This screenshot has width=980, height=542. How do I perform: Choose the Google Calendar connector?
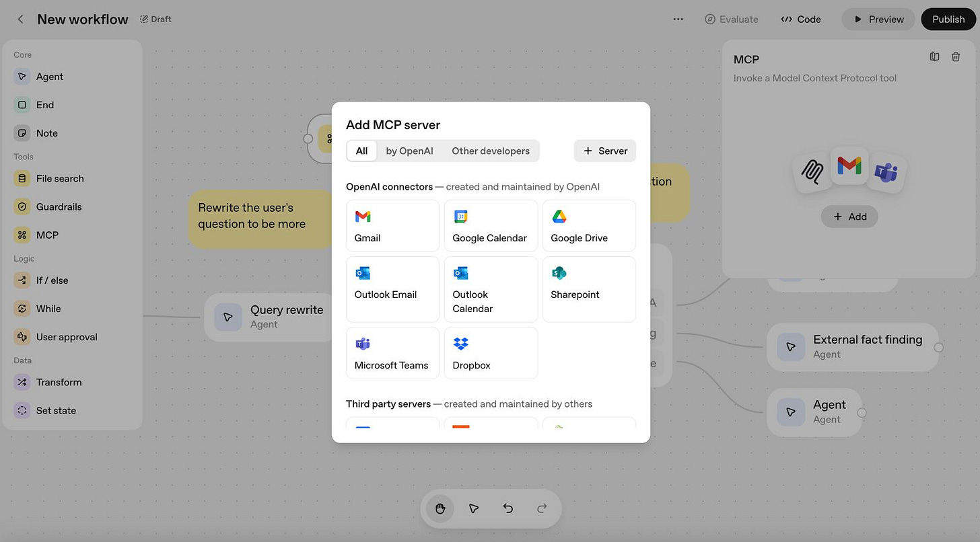pyautogui.click(x=491, y=226)
